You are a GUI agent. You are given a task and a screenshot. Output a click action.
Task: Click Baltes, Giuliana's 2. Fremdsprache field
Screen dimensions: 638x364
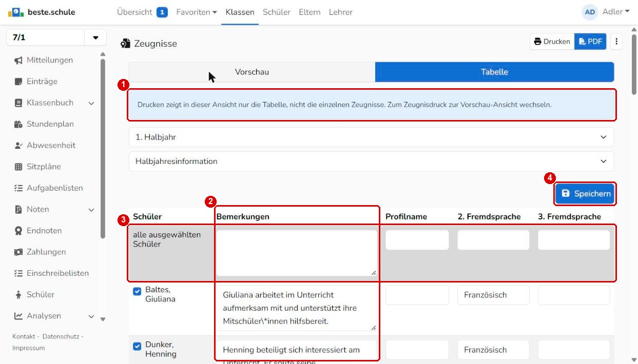click(493, 295)
